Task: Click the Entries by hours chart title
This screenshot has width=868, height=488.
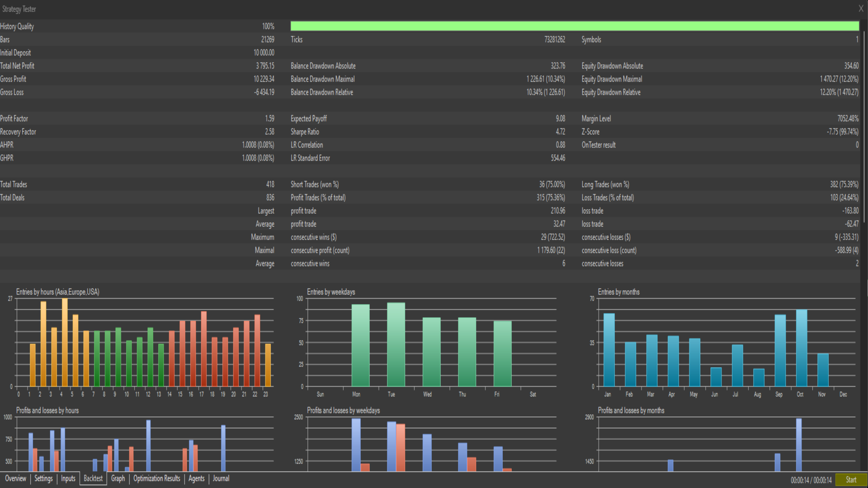Action: click(x=57, y=292)
